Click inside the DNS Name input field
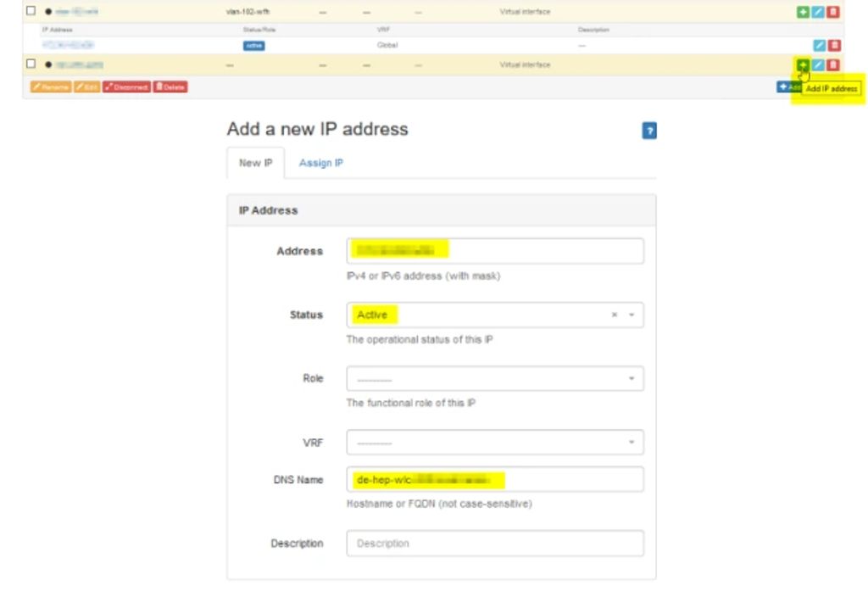 coord(494,479)
